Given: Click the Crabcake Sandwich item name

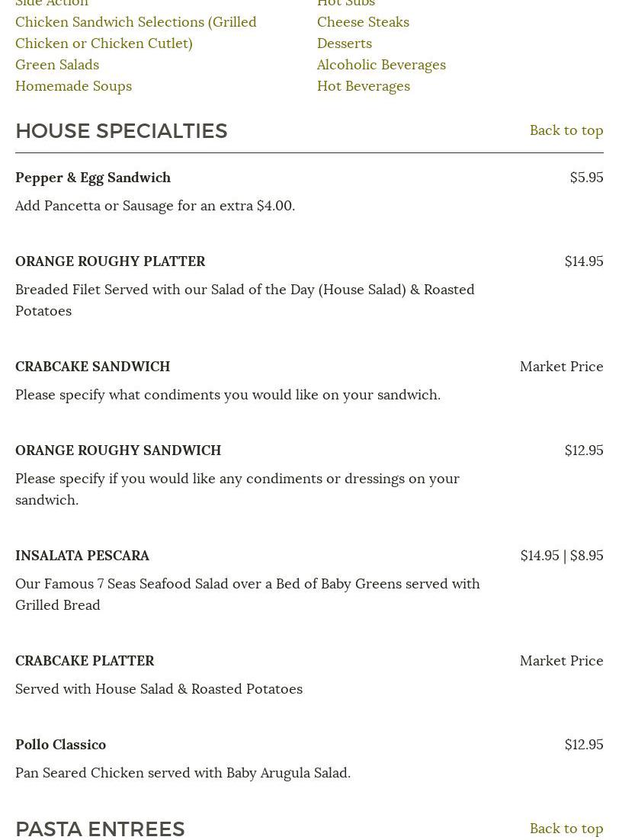Looking at the screenshot, I should pyautogui.click(x=93, y=367).
